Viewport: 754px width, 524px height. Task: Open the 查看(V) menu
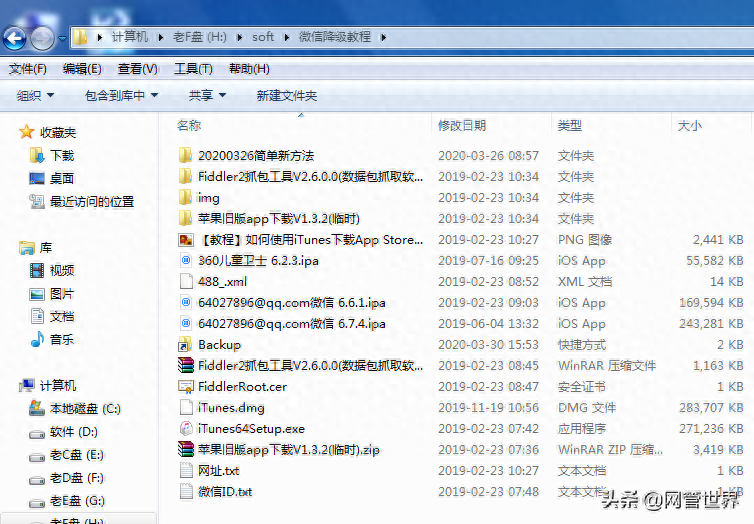[x=138, y=69]
